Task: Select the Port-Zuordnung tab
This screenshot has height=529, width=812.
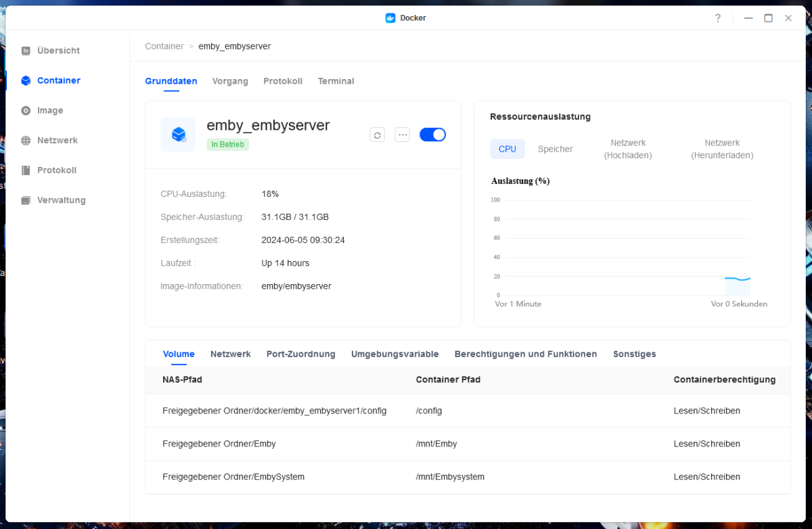Action: (x=300, y=354)
